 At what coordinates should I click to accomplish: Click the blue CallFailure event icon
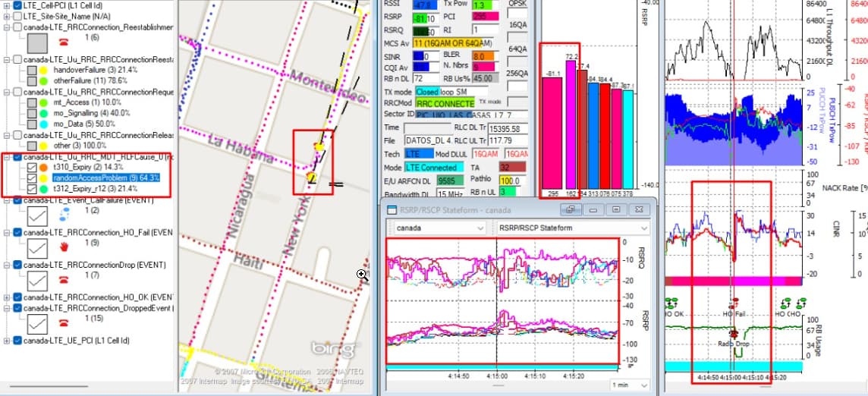point(64,215)
